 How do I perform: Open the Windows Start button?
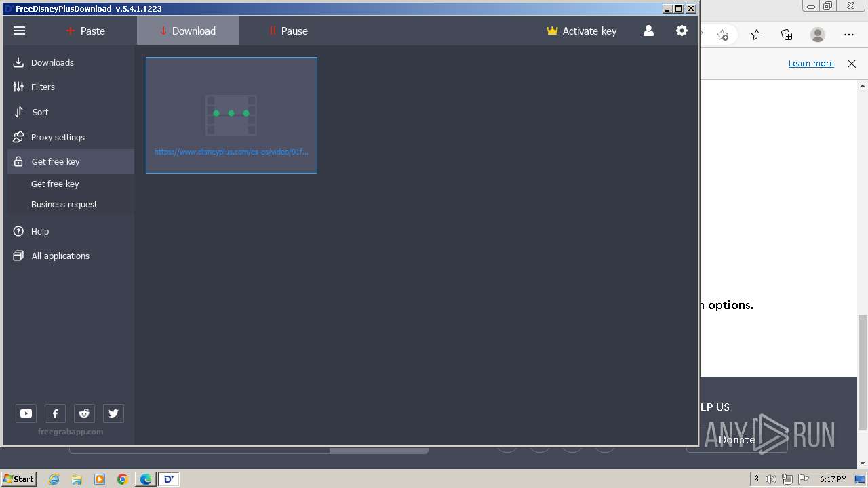click(x=19, y=479)
